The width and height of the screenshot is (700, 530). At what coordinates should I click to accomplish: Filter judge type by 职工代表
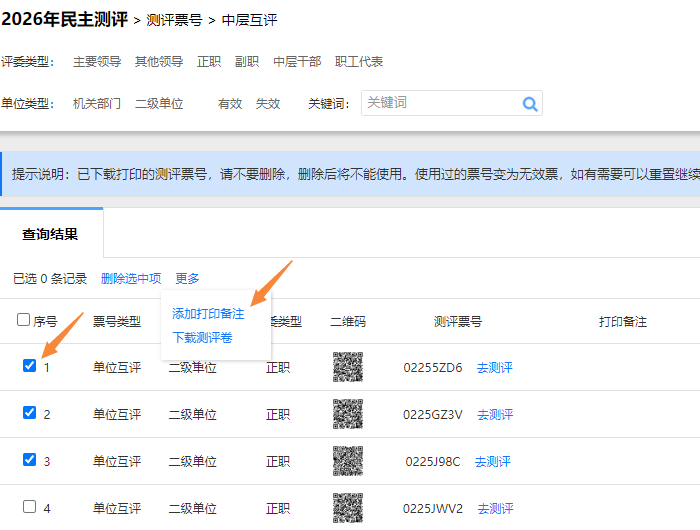coord(359,62)
